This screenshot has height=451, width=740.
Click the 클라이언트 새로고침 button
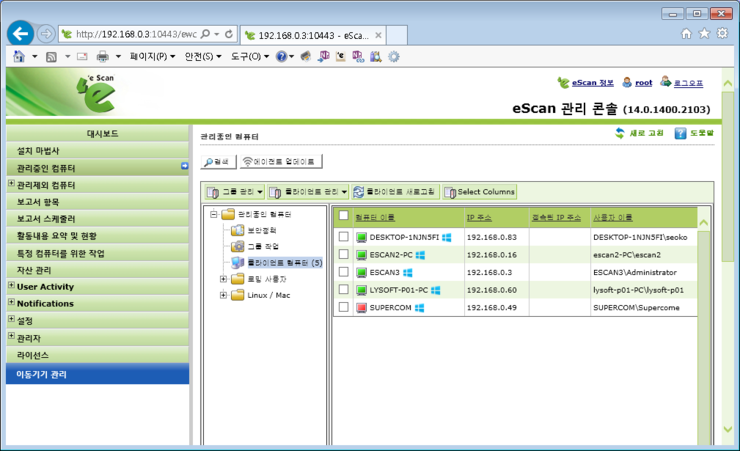click(395, 192)
